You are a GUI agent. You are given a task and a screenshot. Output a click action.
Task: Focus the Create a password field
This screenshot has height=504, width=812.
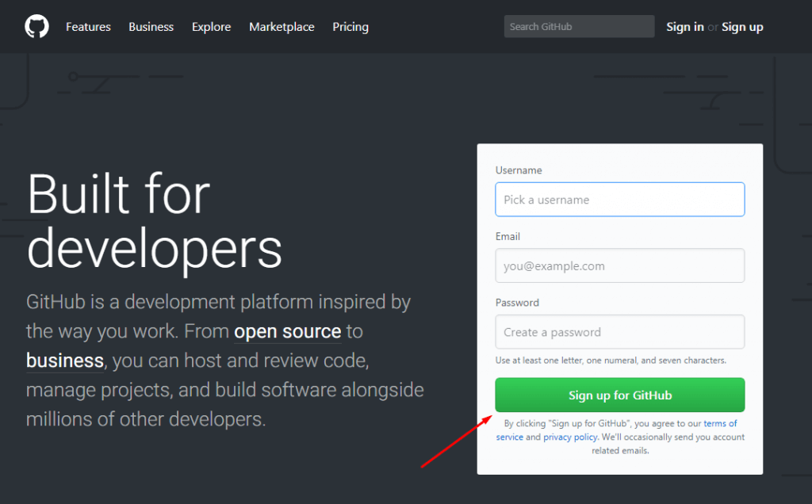pos(619,331)
